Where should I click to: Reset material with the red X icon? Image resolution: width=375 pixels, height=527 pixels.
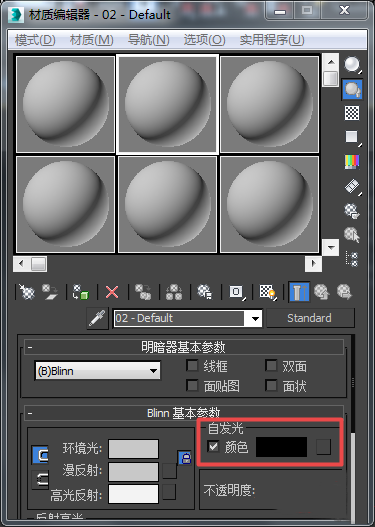click(x=112, y=292)
